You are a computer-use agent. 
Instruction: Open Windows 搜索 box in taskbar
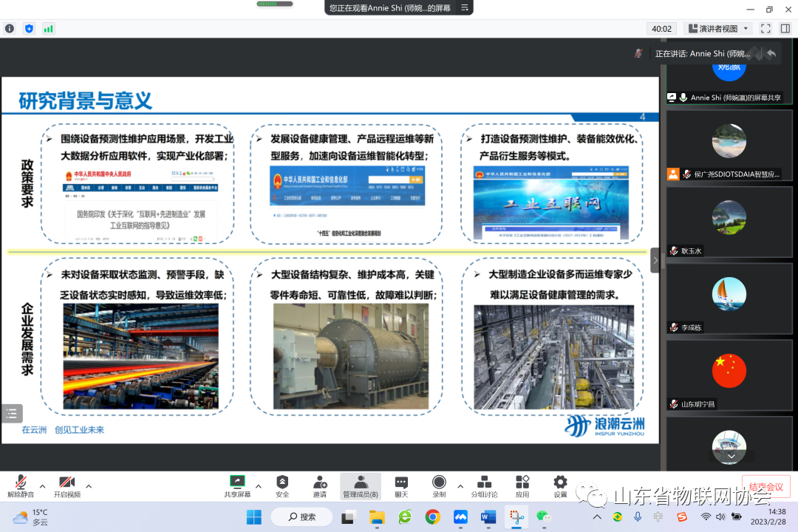(x=301, y=516)
